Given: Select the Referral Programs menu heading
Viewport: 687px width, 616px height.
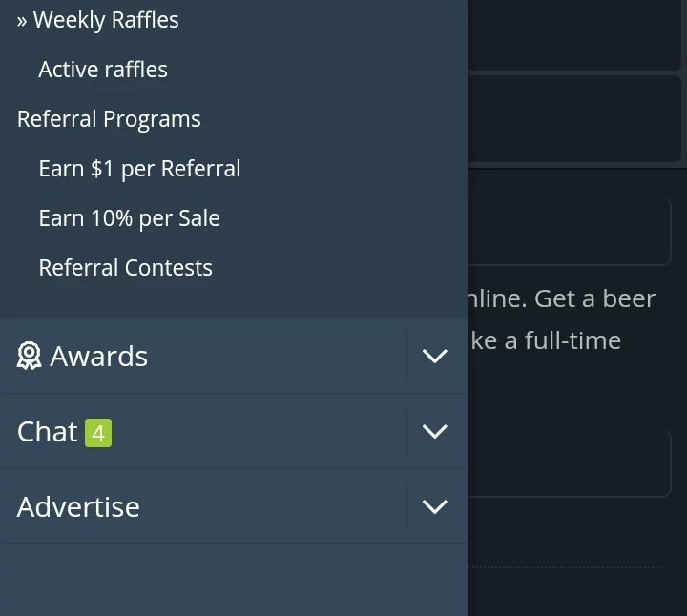Looking at the screenshot, I should point(109,119).
